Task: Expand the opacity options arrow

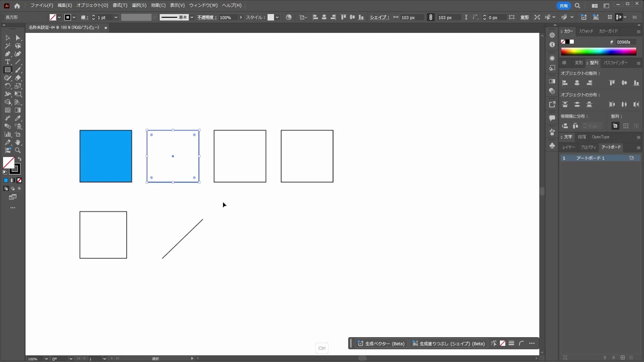Action: coord(240,17)
